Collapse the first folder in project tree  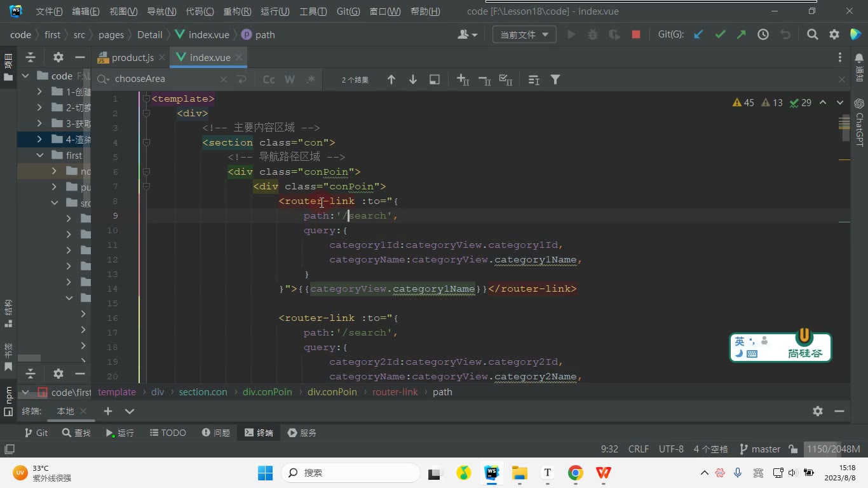pyautogui.click(x=40, y=155)
